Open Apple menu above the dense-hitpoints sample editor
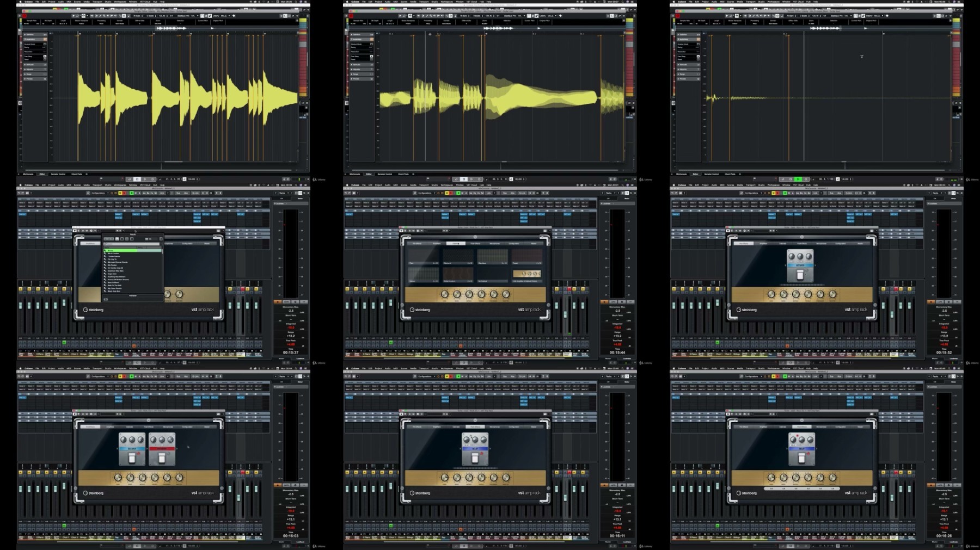This screenshot has height=550, width=980. pos(20,2)
